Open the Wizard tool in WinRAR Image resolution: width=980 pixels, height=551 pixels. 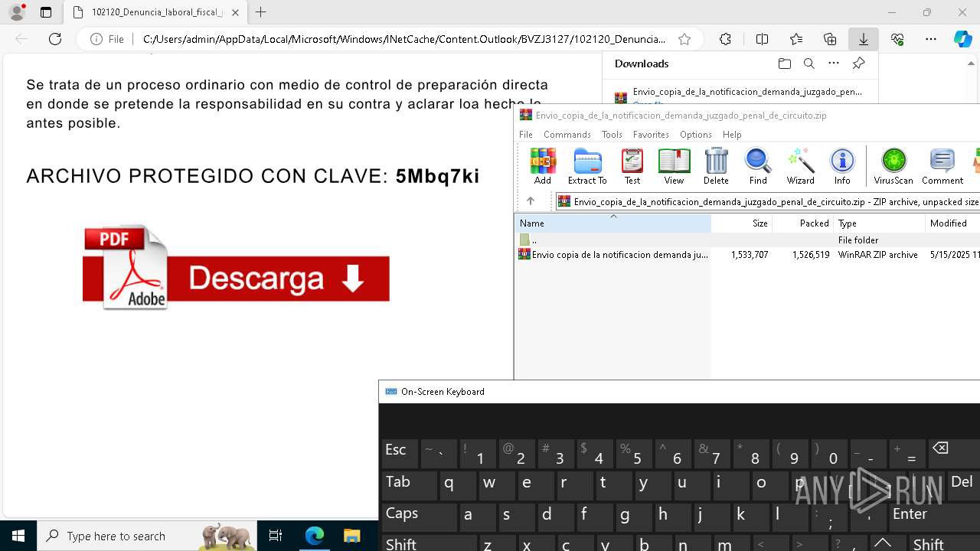tap(800, 166)
